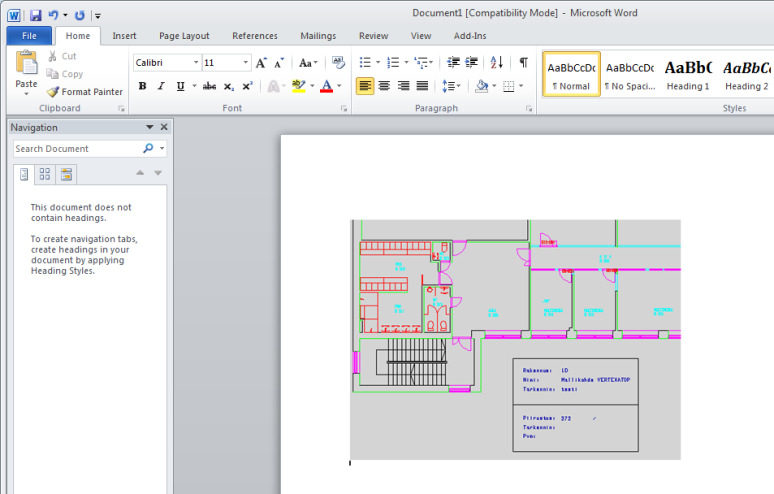
Task: Apply yellow text highlight color
Action: (x=299, y=86)
